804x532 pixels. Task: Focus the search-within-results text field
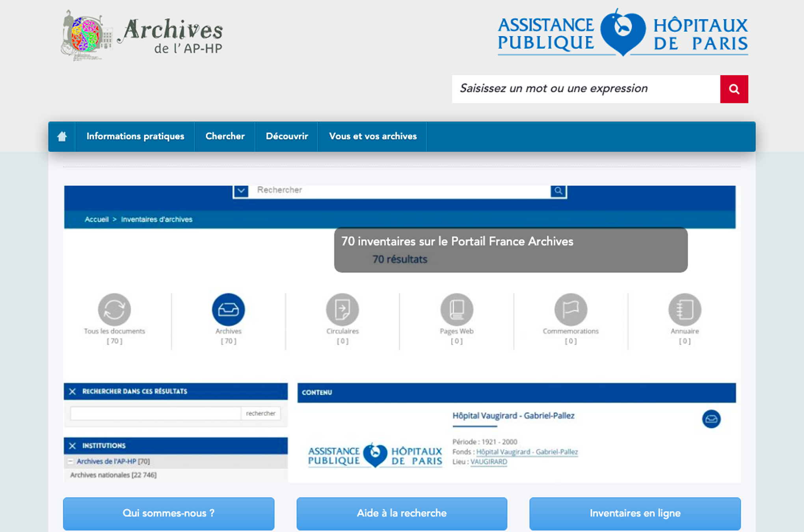[156, 413]
